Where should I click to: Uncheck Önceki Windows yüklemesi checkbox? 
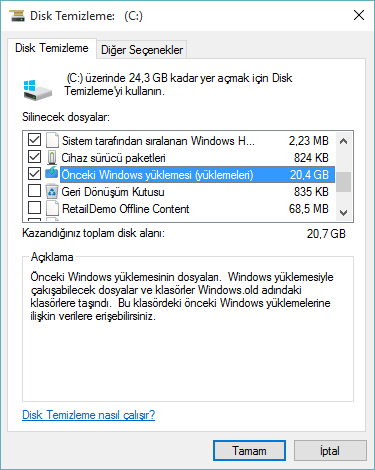click(x=34, y=174)
